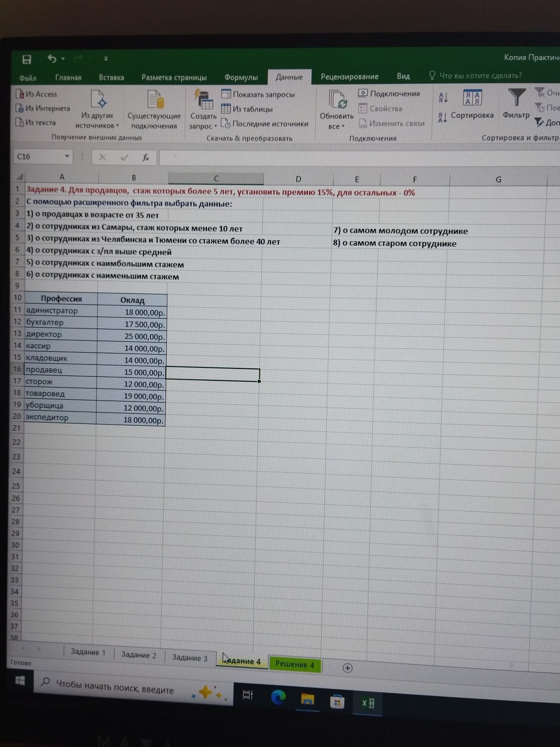Click the Undo arrow icon
The height and width of the screenshot is (747, 560).
pos(52,59)
